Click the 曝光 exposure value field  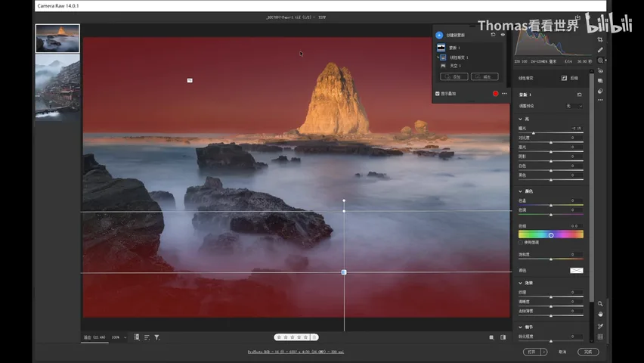point(577,129)
